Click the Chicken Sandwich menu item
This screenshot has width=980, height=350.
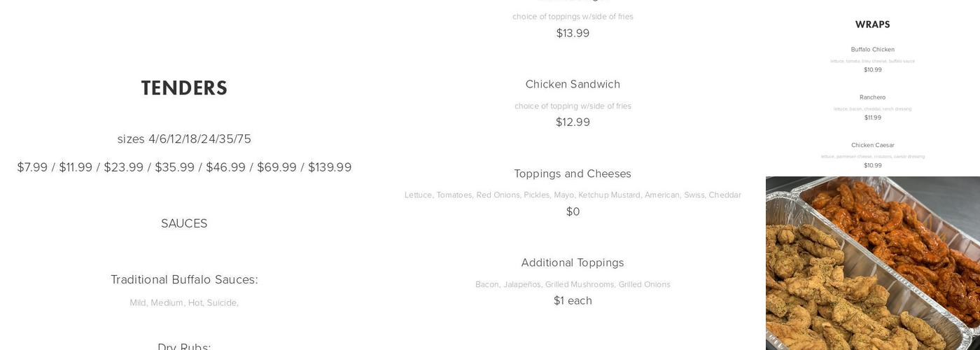573,84
